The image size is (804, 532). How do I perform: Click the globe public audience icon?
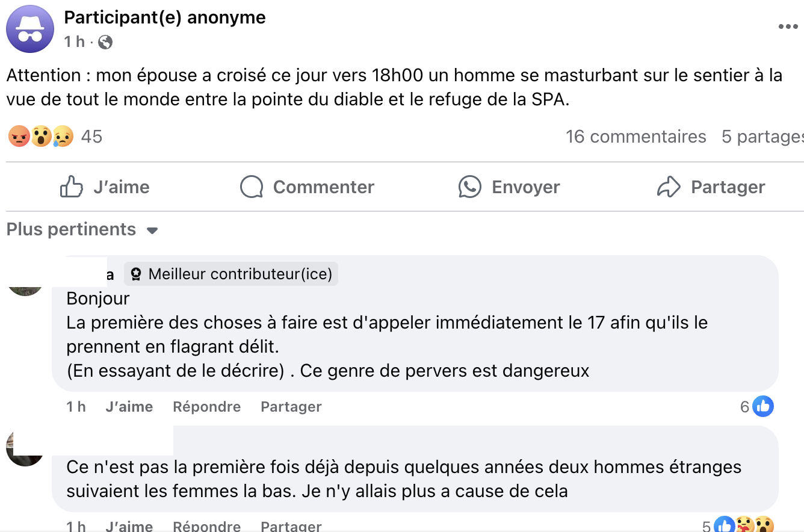(105, 42)
